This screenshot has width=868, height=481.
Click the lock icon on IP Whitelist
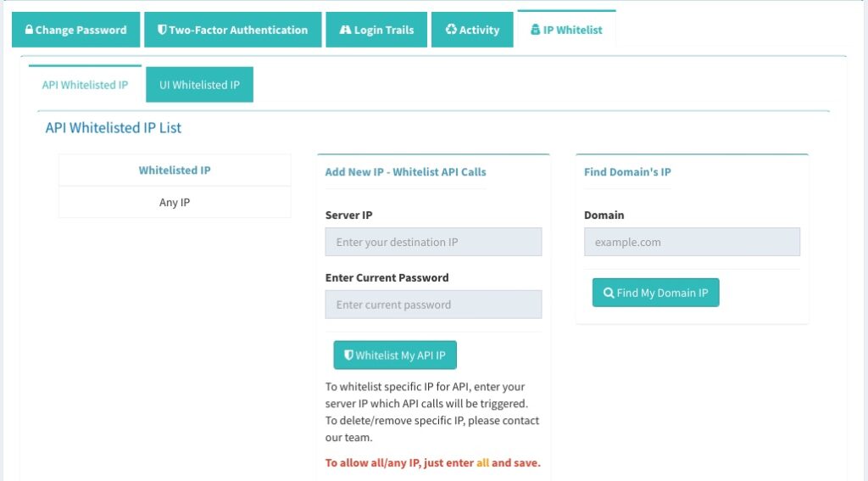pyautogui.click(x=535, y=31)
